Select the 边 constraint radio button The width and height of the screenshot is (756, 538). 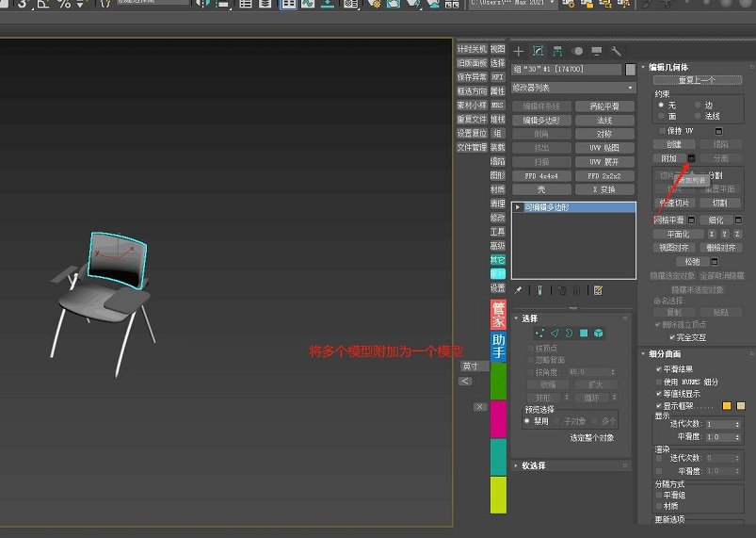coord(698,105)
